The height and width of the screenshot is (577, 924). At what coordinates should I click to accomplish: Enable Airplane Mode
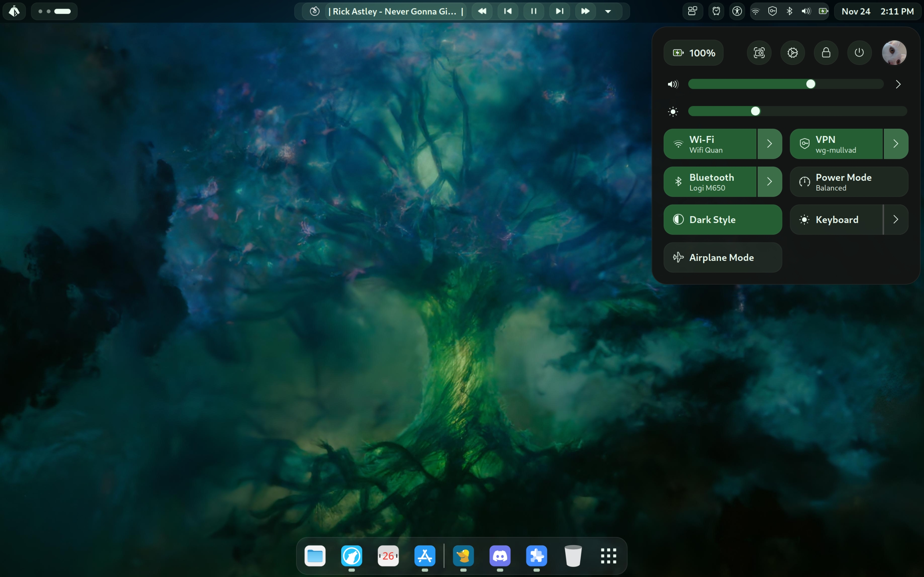point(723,258)
